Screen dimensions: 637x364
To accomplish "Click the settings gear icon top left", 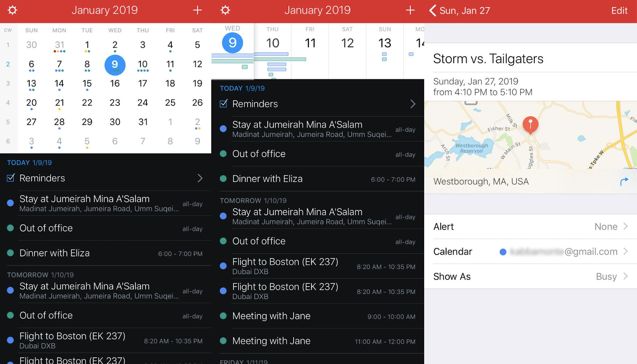I will 12,10.
